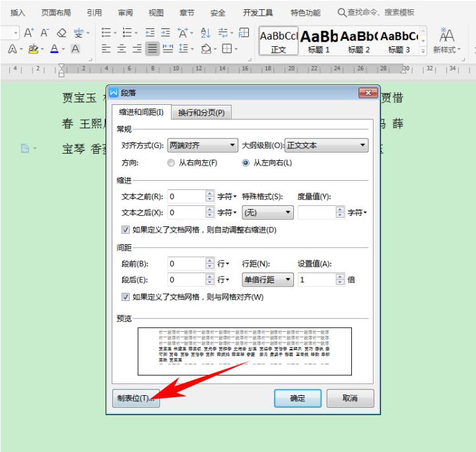Click the search commands box 查找命令

point(376,13)
